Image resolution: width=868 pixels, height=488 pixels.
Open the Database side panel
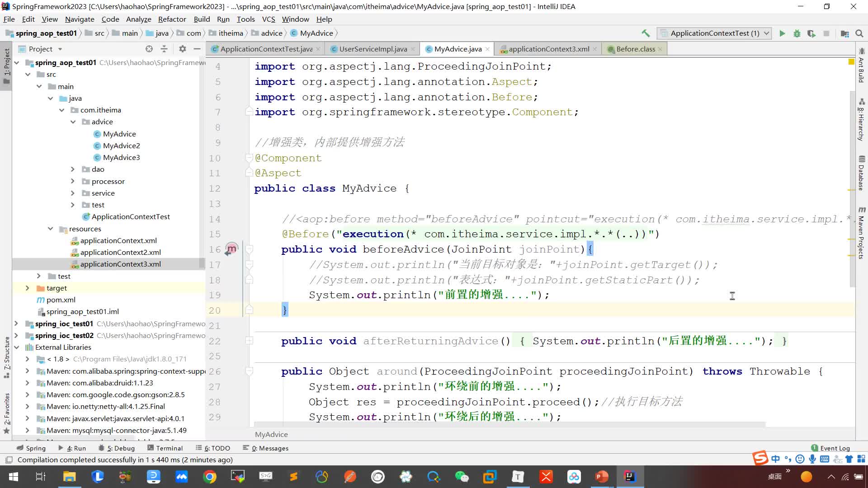(861, 174)
